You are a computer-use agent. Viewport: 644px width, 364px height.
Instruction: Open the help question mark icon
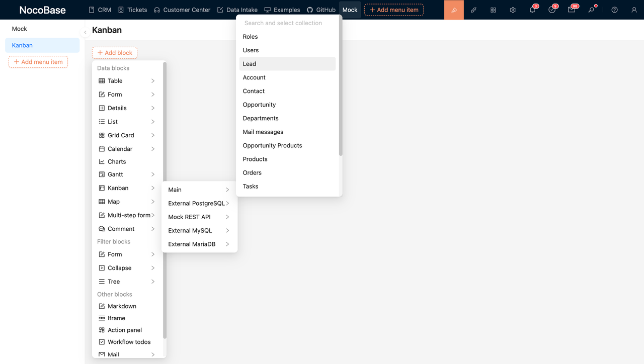[614, 10]
